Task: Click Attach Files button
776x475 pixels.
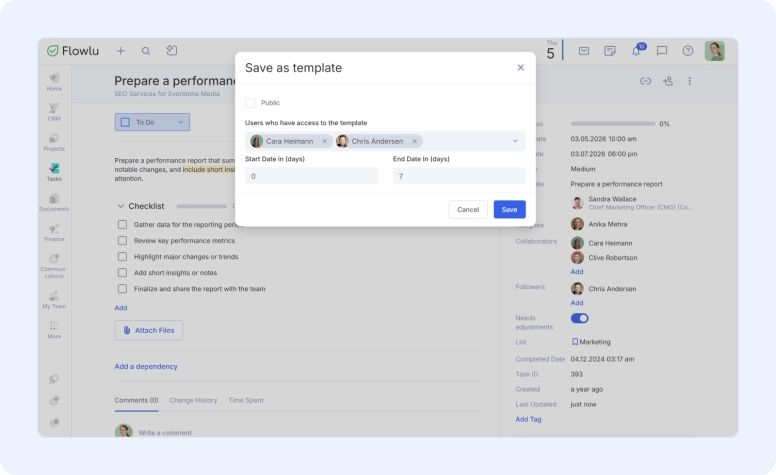Action: point(149,330)
